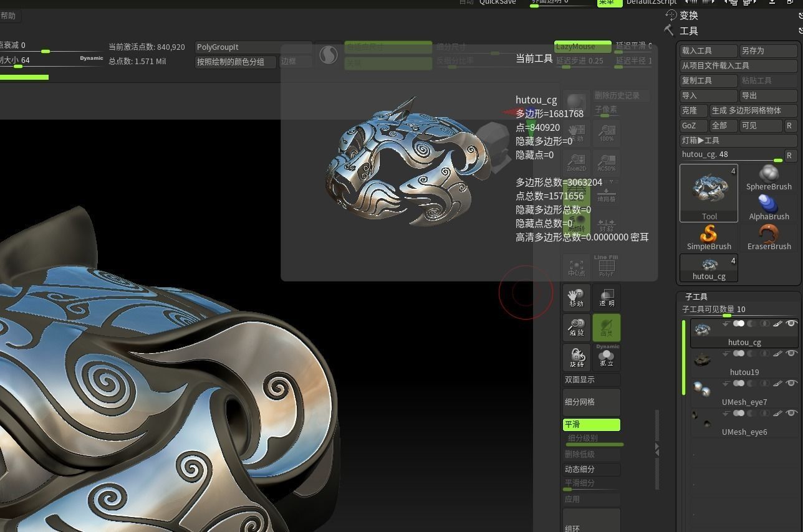Toggle polypaint brush icon on UMesh_eye6 row
Screen dimensions: 803x532
click(778, 413)
